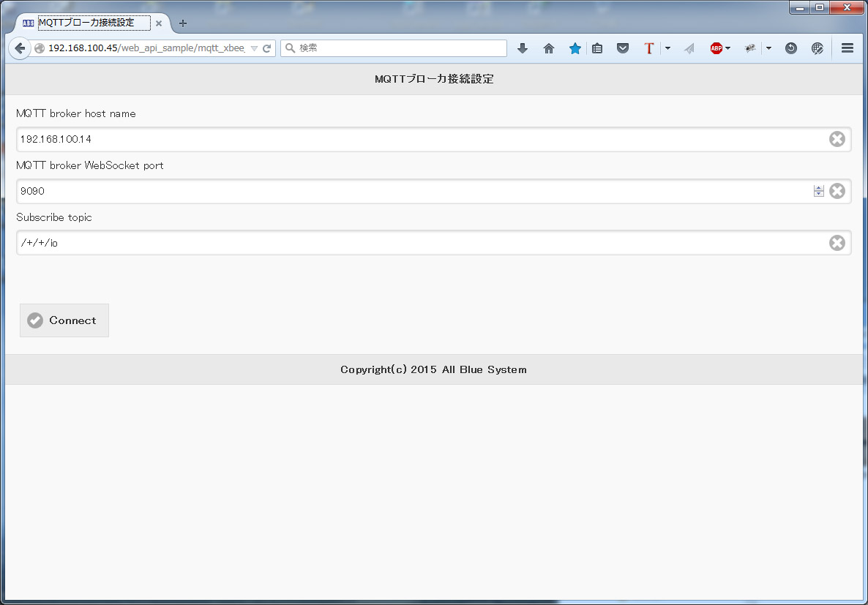Open the Pocket icon
The height and width of the screenshot is (605, 868).
pos(623,48)
